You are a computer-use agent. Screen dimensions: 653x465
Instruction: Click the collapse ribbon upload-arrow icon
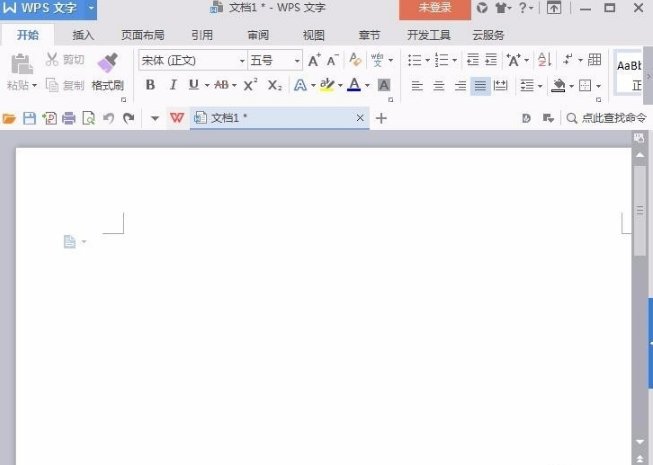pyautogui.click(x=553, y=8)
